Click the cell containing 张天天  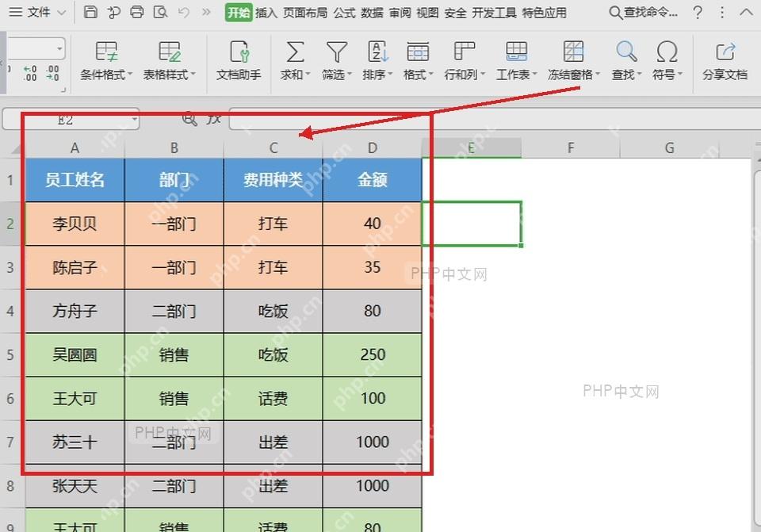(75, 486)
